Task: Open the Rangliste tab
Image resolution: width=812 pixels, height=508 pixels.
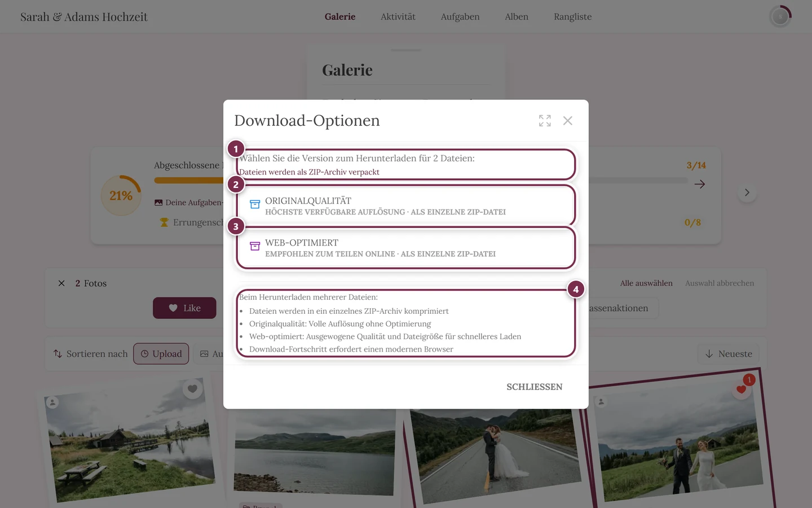Action: click(x=573, y=17)
